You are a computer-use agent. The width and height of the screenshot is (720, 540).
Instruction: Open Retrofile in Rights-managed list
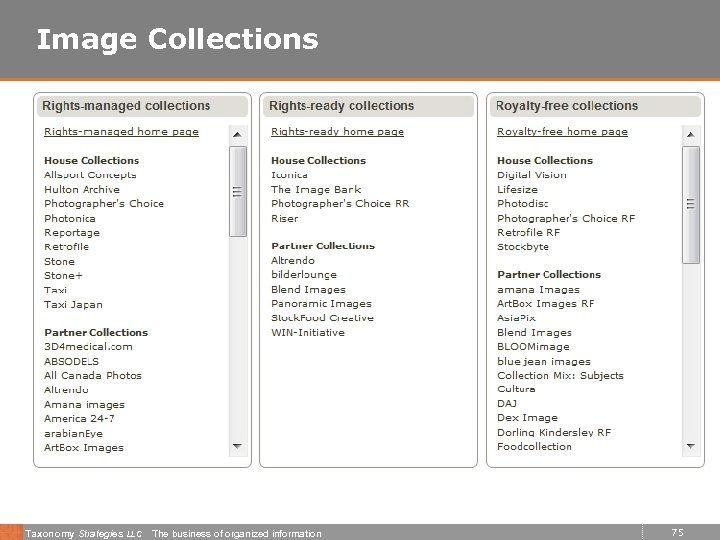coord(67,247)
